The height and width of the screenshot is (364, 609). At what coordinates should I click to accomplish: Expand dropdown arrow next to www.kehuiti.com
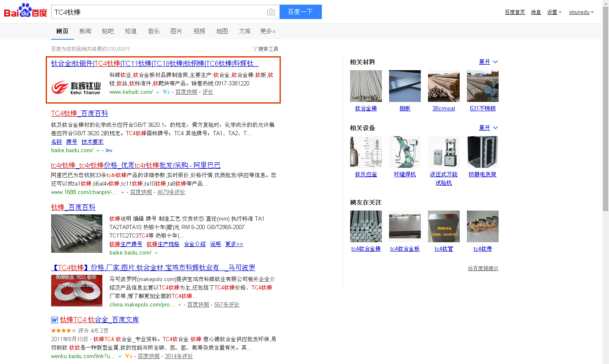(x=157, y=92)
